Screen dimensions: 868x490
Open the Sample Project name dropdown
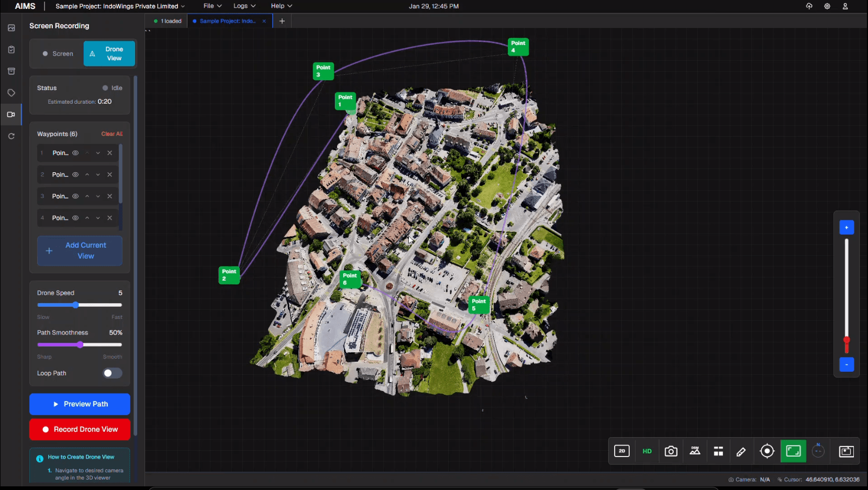tap(120, 6)
